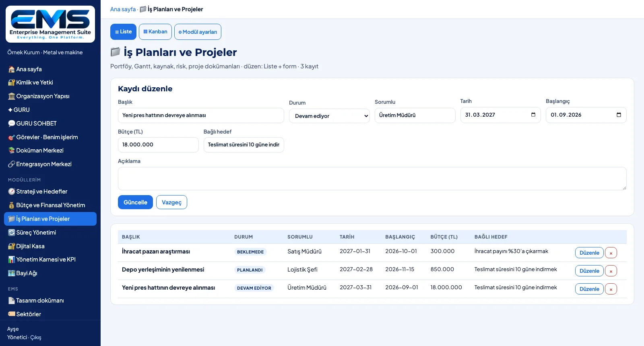Open Görevler target icon
This screenshot has width=644, height=346.
tap(12, 137)
